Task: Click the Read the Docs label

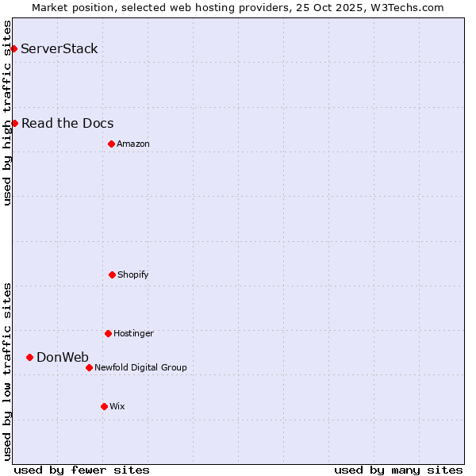Action: click(67, 123)
